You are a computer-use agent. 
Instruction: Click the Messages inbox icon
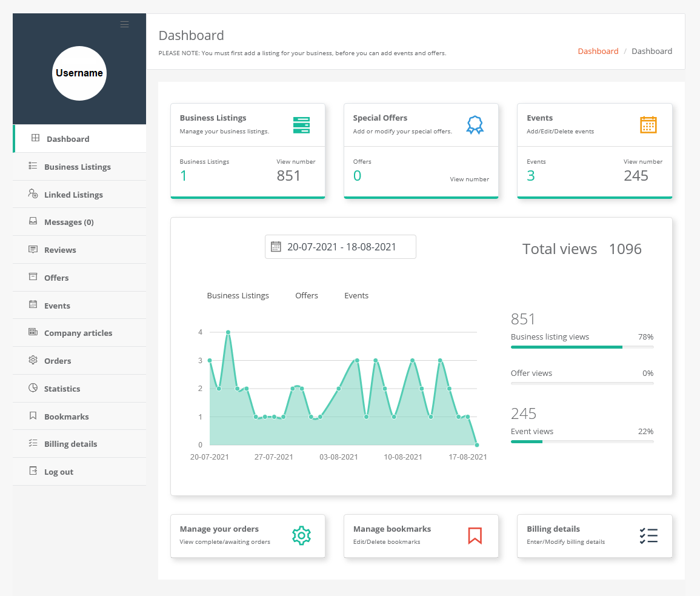pyautogui.click(x=33, y=221)
